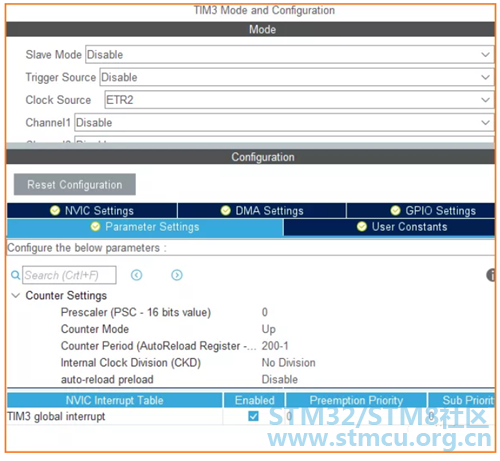The height and width of the screenshot is (461, 500).
Task: Click the Internal Clock Division (CKD) label
Action: [131, 363]
